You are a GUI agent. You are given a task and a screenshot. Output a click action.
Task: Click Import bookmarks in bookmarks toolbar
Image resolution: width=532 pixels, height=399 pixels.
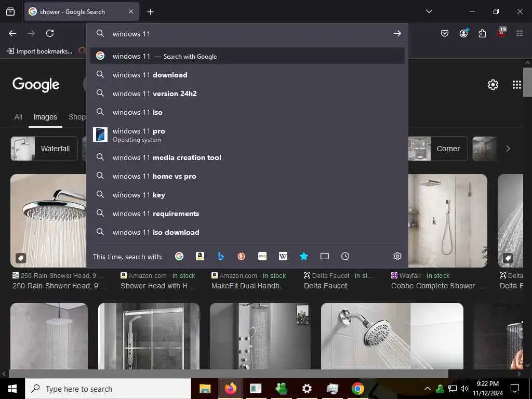(x=39, y=51)
